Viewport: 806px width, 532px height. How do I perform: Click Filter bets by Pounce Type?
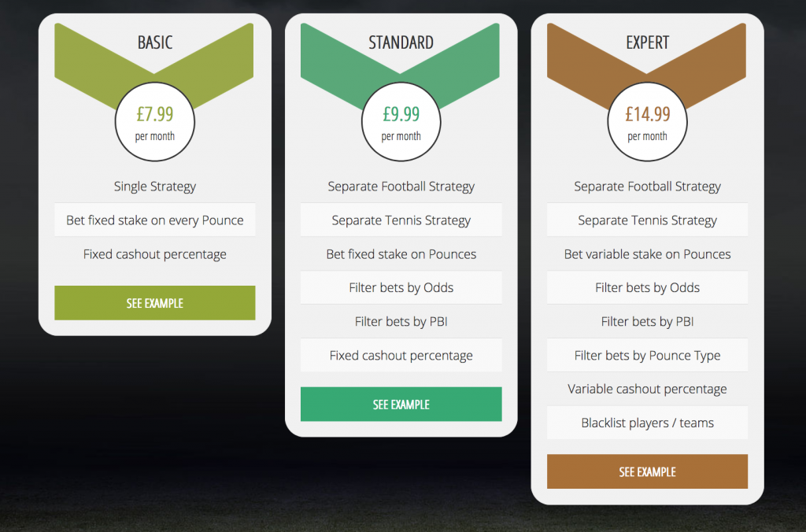point(647,355)
